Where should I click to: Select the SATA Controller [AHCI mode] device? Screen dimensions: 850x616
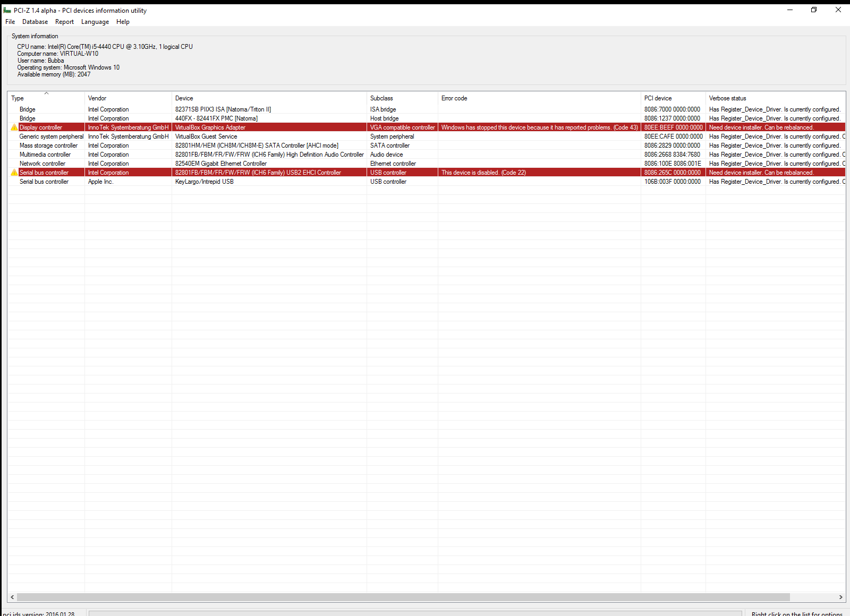(x=257, y=146)
